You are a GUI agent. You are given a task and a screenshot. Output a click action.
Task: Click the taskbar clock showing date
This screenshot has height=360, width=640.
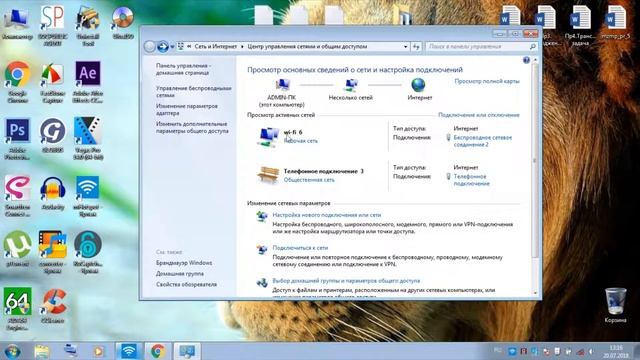click(616, 351)
